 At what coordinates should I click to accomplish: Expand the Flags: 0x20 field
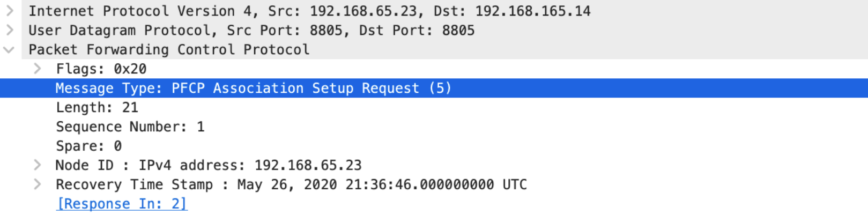(37, 69)
